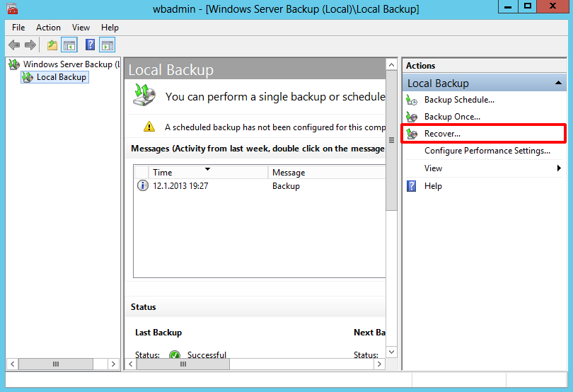Viewport: 573px width, 392px height.
Task: Click the tree pane right scroll arrow
Action: click(x=113, y=364)
